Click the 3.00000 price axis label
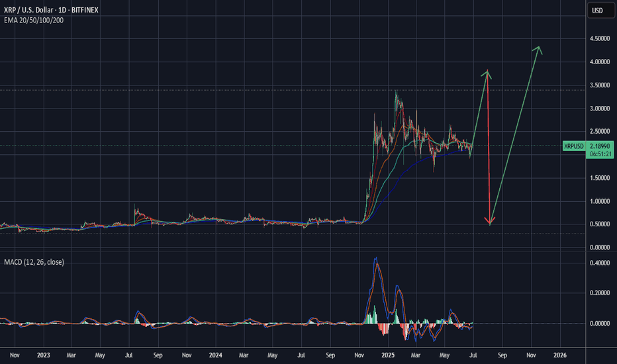This screenshot has width=617, height=364. [600, 109]
